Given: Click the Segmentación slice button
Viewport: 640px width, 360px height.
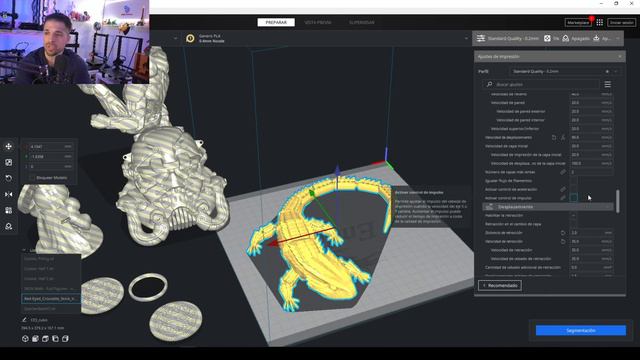Looking at the screenshot, I should [581, 331].
